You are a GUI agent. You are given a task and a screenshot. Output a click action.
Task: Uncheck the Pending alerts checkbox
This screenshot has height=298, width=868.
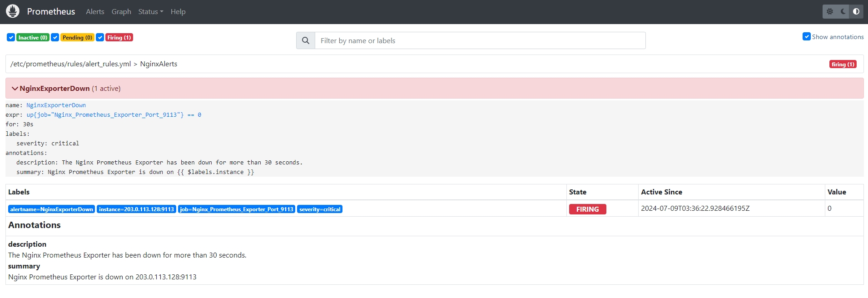[x=55, y=37]
